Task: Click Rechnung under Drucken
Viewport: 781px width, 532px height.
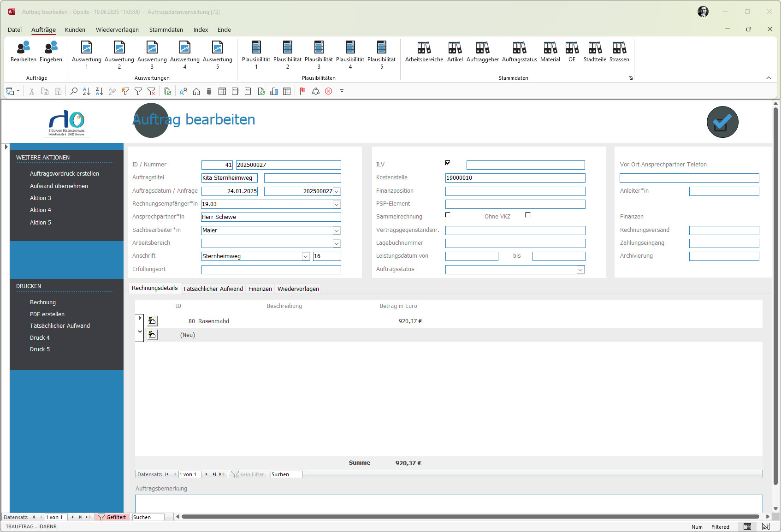Action: tap(43, 302)
